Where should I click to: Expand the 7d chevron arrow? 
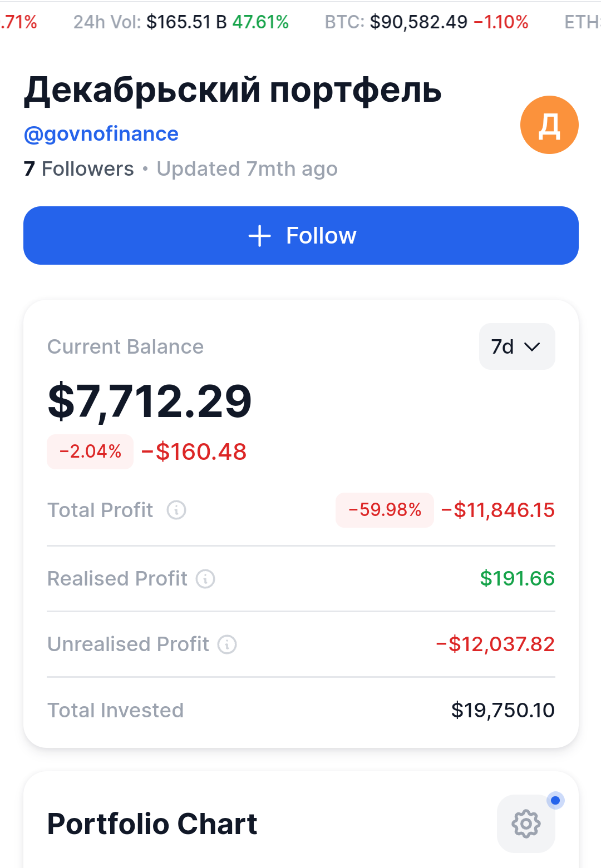[x=533, y=347]
